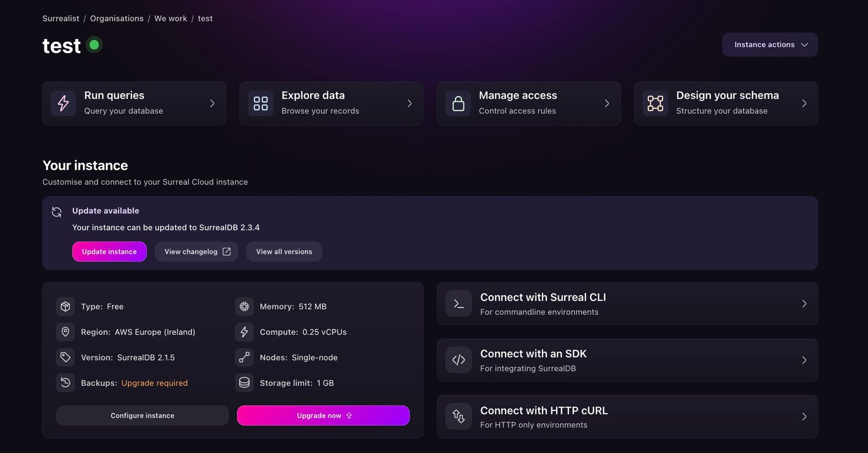
Task: Click the Run queries lightning bolt icon
Action: click(63, 103)
